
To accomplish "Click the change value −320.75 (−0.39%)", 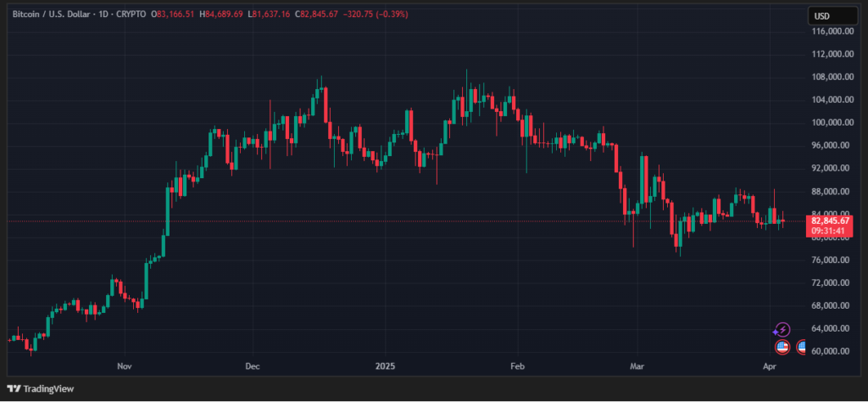I will click(376, 14).
